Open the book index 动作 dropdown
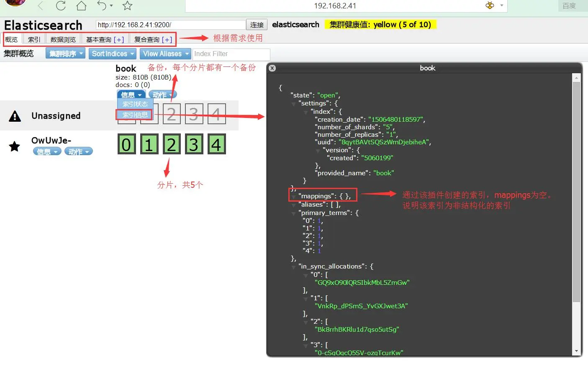 point(163,95)
